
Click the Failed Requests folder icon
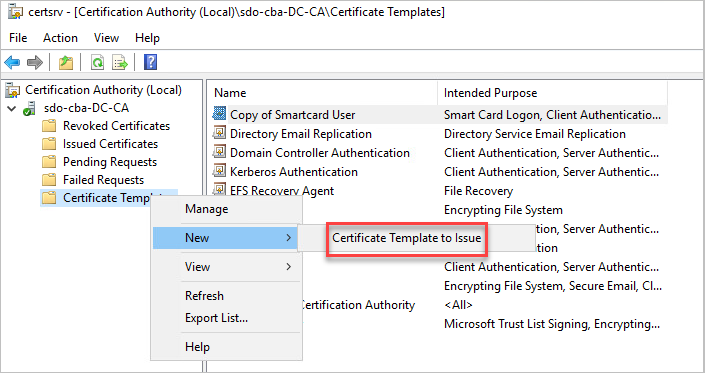click(x=49, y=180)
